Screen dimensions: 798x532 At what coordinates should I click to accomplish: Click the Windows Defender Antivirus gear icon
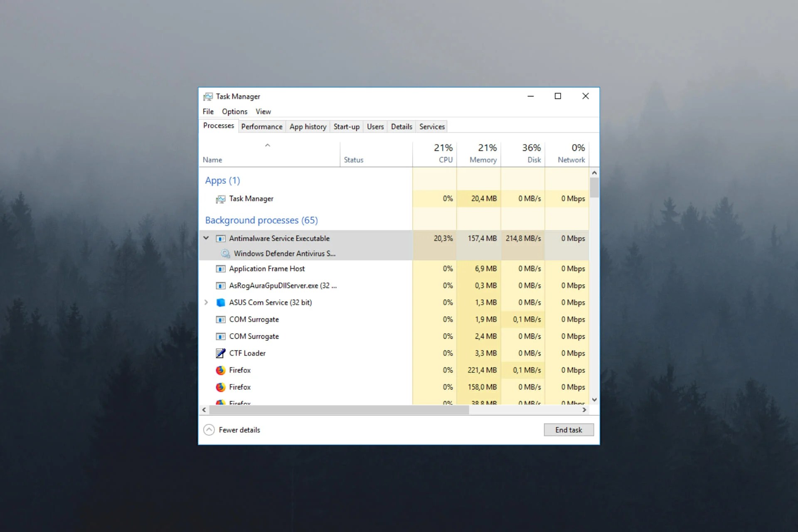click(225, 254)
